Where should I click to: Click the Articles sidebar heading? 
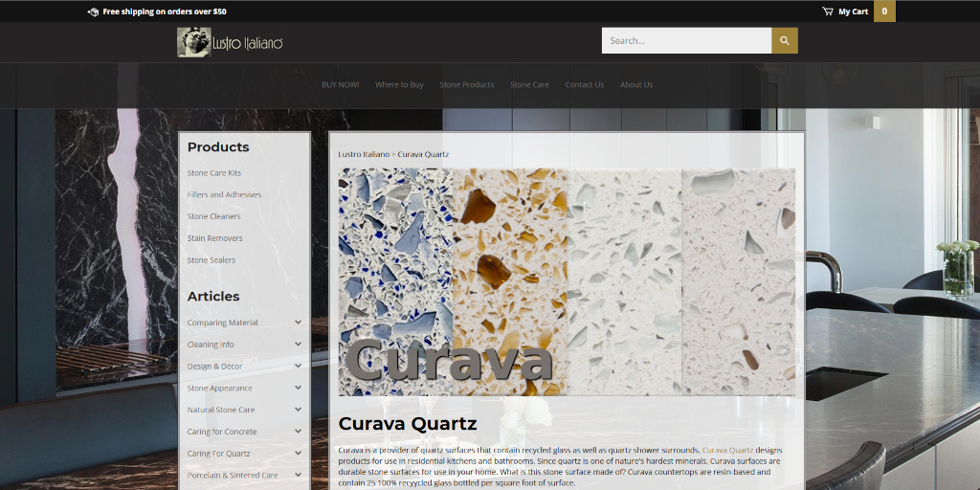tap(213, 297)
